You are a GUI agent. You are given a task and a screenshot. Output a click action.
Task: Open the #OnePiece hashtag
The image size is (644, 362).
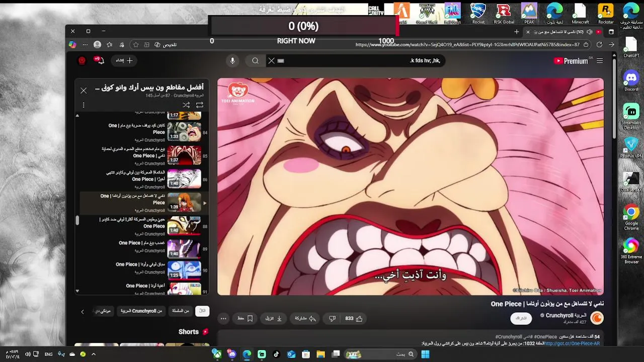(x=545, y=336)
